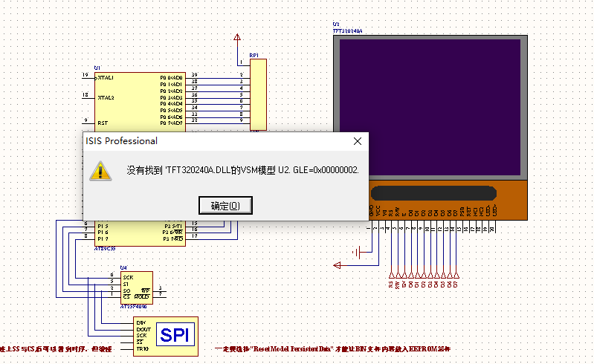Click the TFT320240A.DLL missing VSM model message
594x364 pixels.
(x=242, y=170)
